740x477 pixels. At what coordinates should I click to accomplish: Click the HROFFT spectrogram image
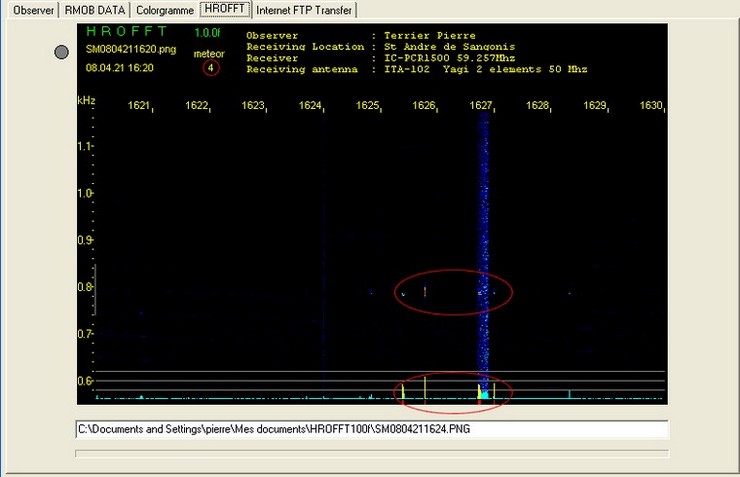pos(372,214)
